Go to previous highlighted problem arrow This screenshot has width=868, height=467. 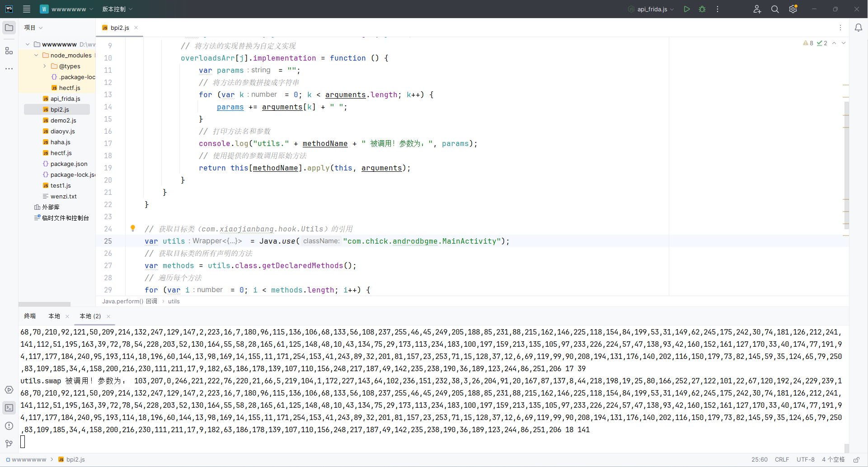(834, 43)
